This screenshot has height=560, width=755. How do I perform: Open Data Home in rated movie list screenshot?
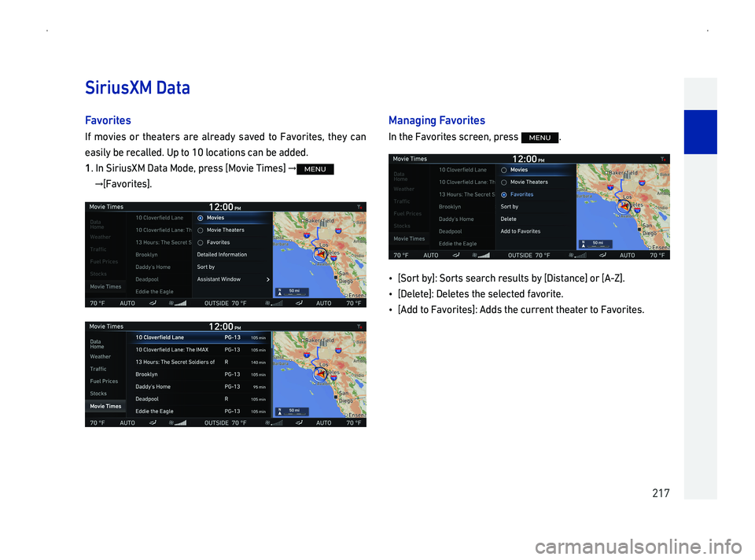click(x=97, y=344)
